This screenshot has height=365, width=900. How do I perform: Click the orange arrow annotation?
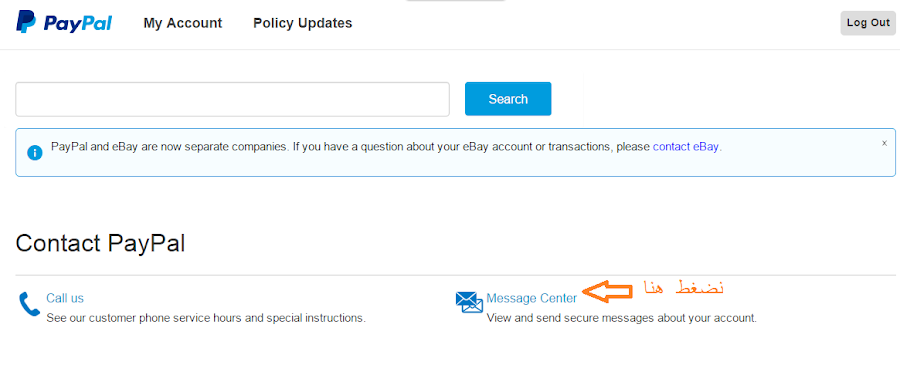[x=607, y=291]
